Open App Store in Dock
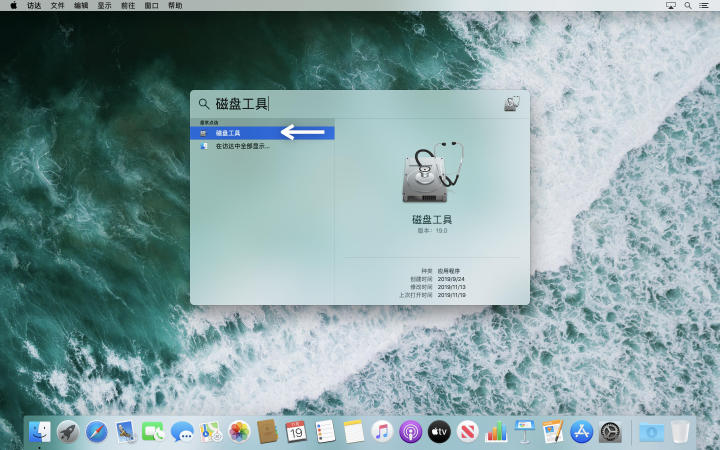The width and height of the screenshot is (720, 450). 581,432
